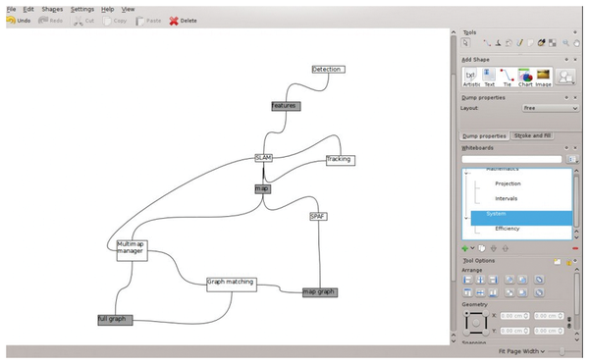This screenshot has height=364, width=589.
Task: Open the shape collections dropdown button
Action: [565, 77]
